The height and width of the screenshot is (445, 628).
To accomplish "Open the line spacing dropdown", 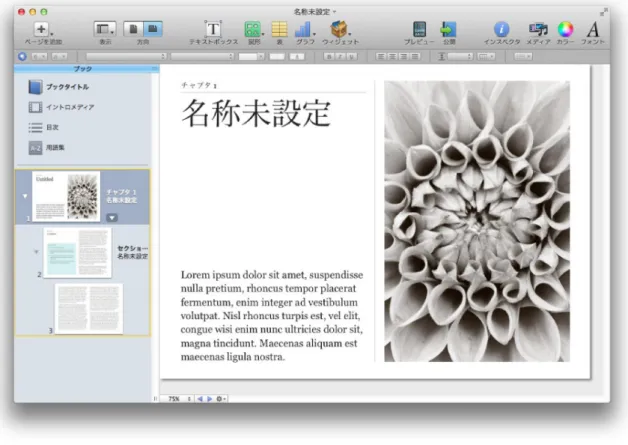I will coord(460,56).
